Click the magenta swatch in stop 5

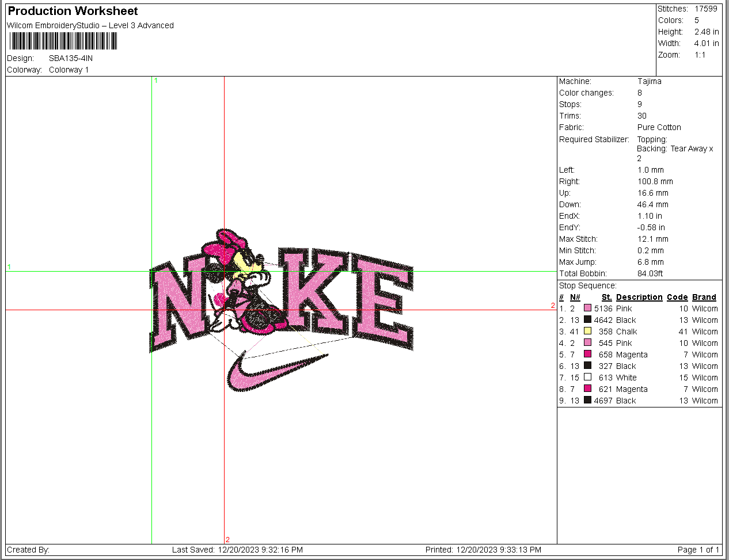[x=587, y=354]
